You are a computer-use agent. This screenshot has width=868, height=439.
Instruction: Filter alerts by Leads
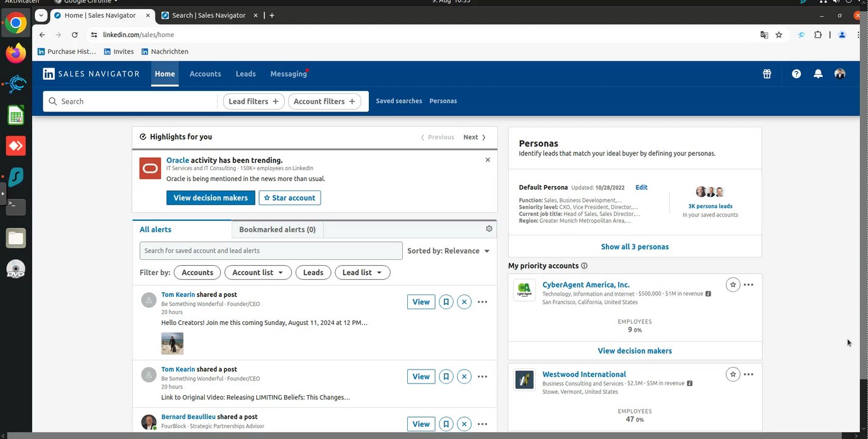tap(313, 273)
